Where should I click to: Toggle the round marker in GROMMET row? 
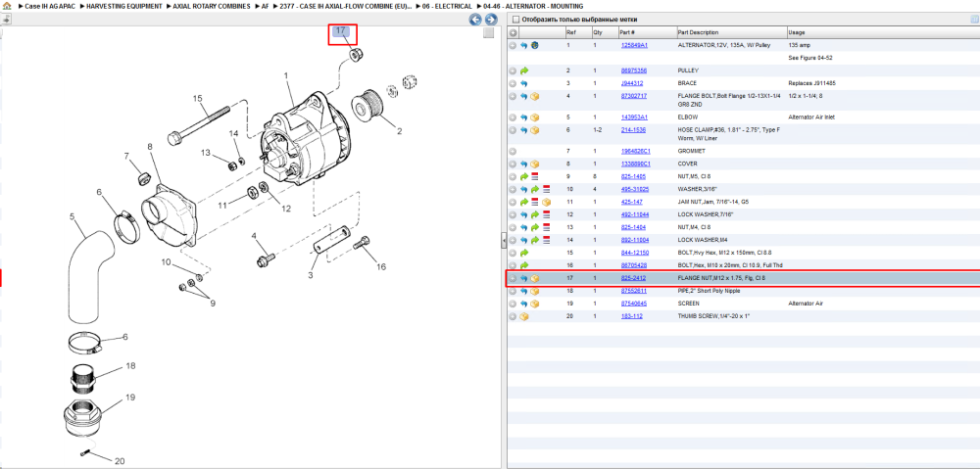513,151
